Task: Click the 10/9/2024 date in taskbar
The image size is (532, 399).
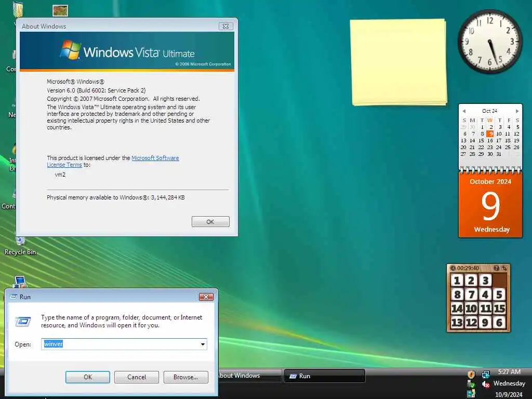Action: point(509,394)
